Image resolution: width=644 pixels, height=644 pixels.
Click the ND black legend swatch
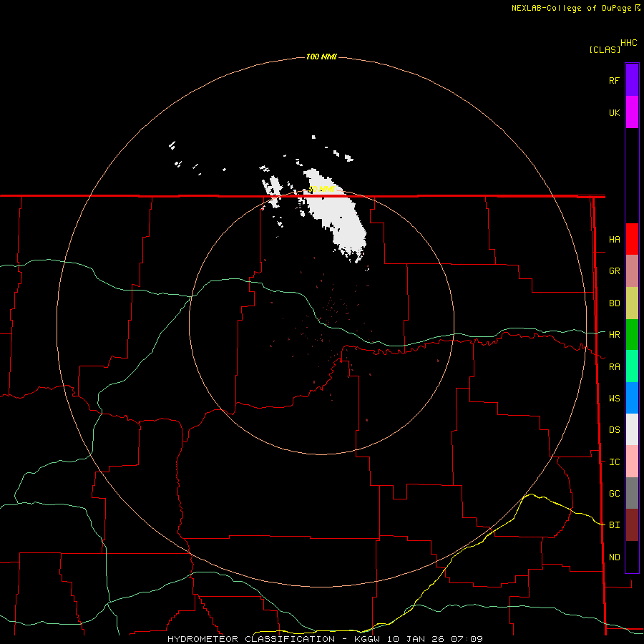tap(632, 557)
